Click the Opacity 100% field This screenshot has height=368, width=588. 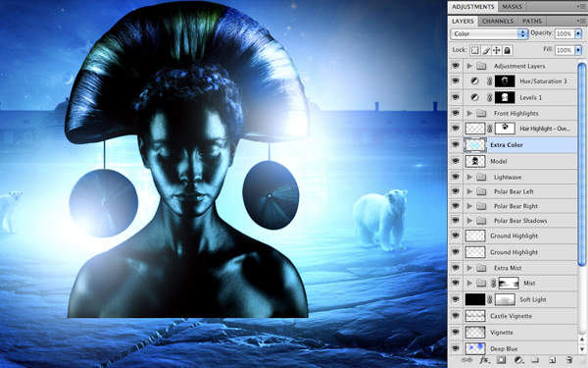pyautogui.click(x=564, y=33)
